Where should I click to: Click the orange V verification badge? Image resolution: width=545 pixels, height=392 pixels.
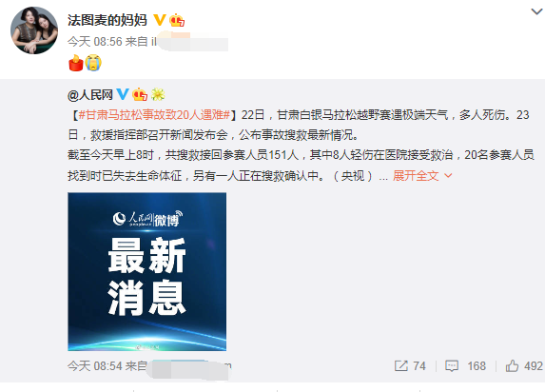[x=159, y=20]
